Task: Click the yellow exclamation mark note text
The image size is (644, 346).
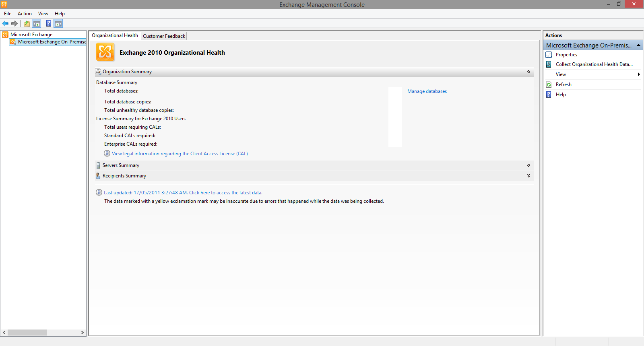Action: [x=244, y=201]
